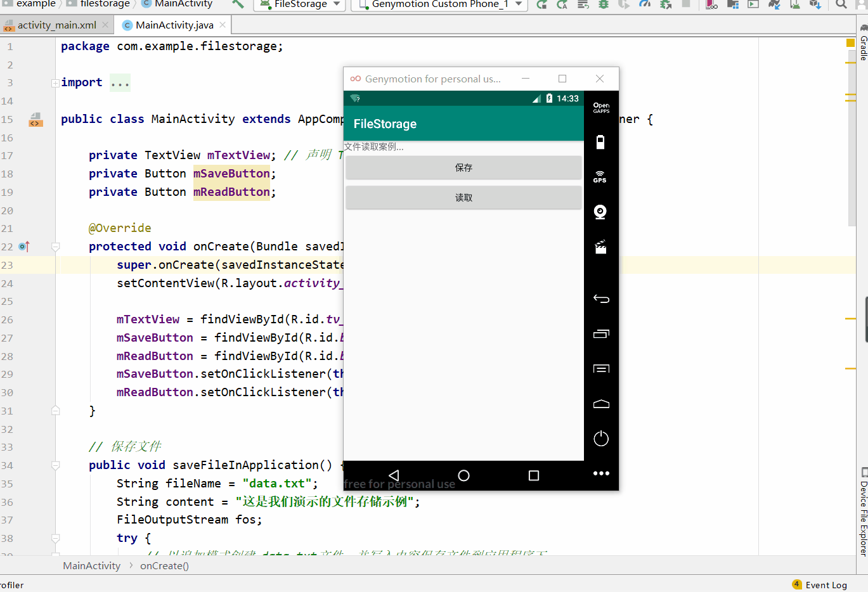This screenshot has height=592, width=868.
Task: Click the Open GAPPS icon
Action: [x=601, y=108]
